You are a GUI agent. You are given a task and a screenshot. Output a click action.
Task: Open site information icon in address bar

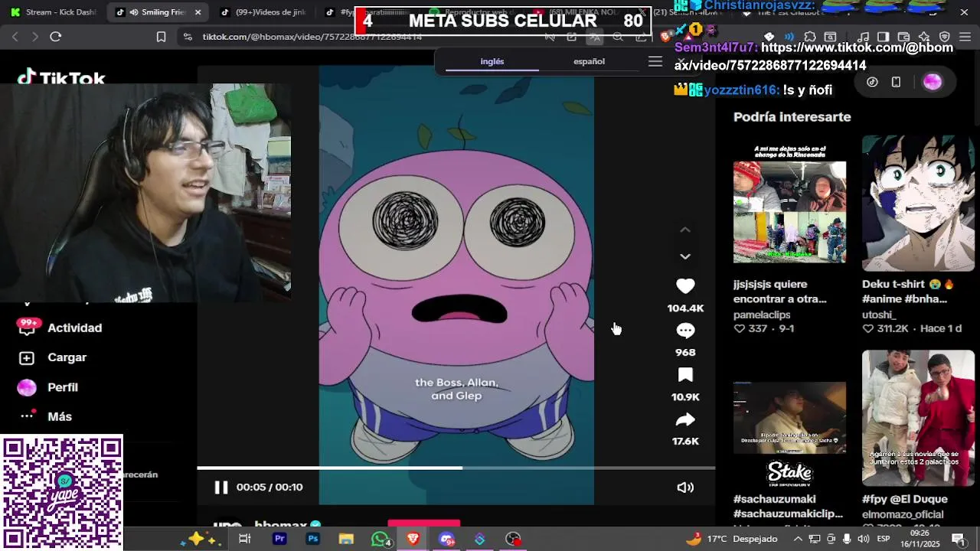click(x=188, y=37)
